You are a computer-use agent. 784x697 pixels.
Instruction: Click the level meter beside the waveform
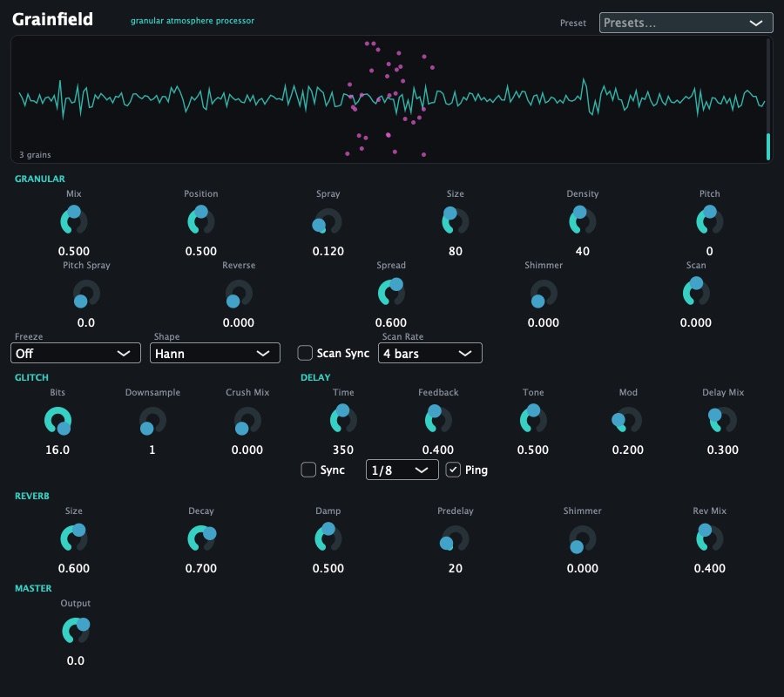pyautogui.click(x=768, y=99)
